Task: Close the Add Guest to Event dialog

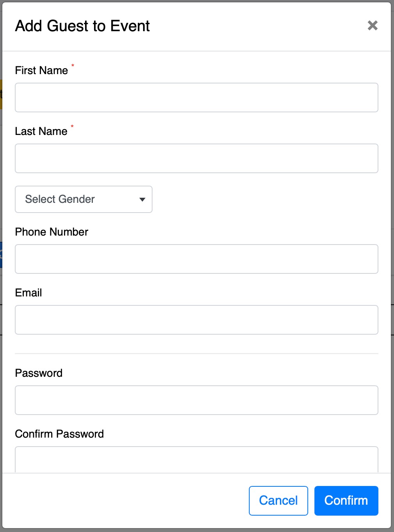Action: (373, 25)
